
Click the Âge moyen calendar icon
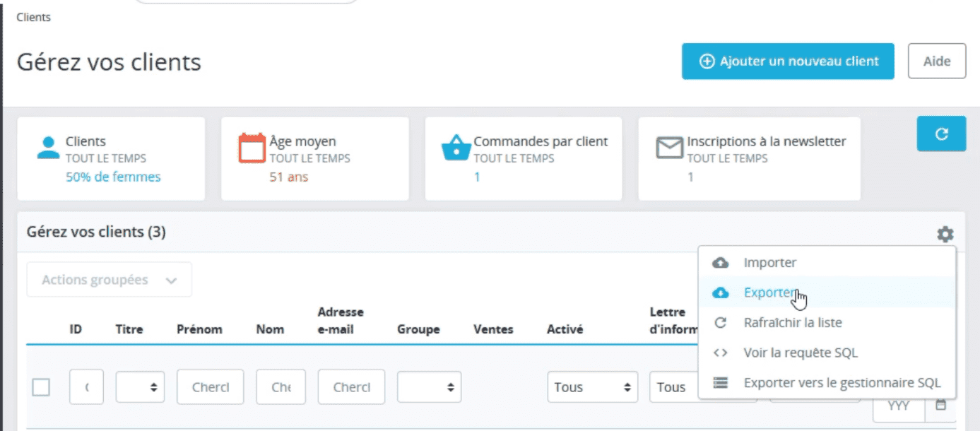point(251,148)
